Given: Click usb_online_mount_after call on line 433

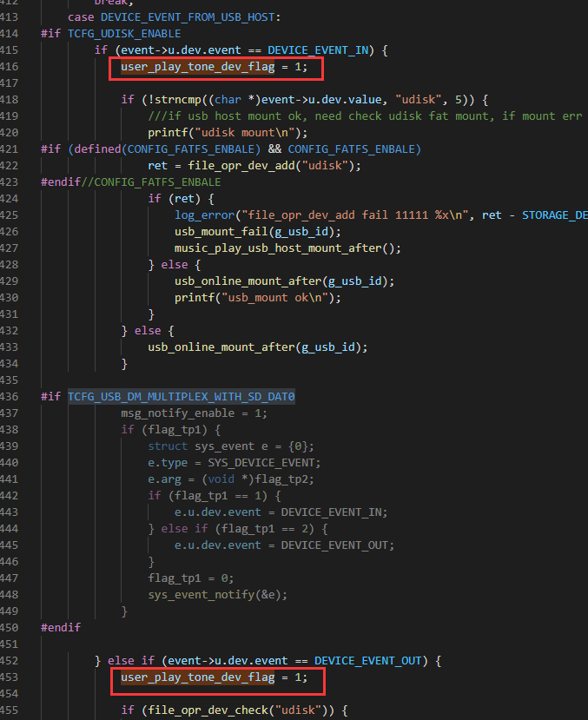Looking at the screenshot, I should [257, 348].
